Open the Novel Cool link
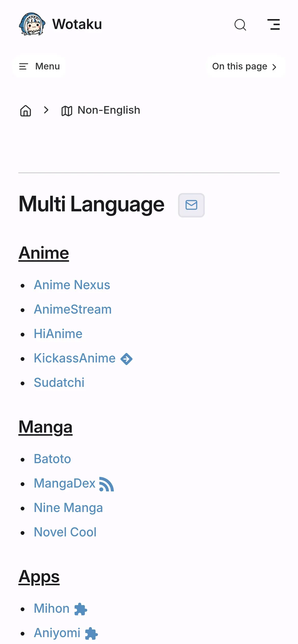298x644 pixels. (65, 532)
